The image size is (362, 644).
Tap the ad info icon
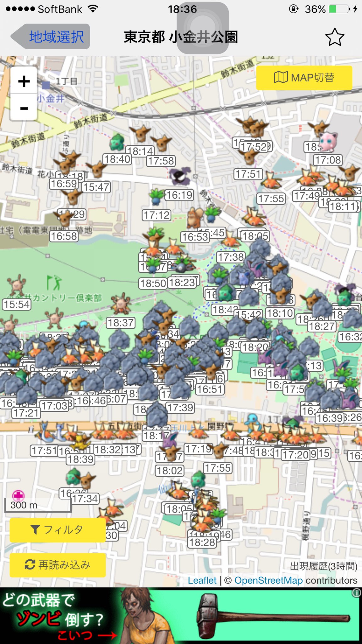[x=356, y=593]
